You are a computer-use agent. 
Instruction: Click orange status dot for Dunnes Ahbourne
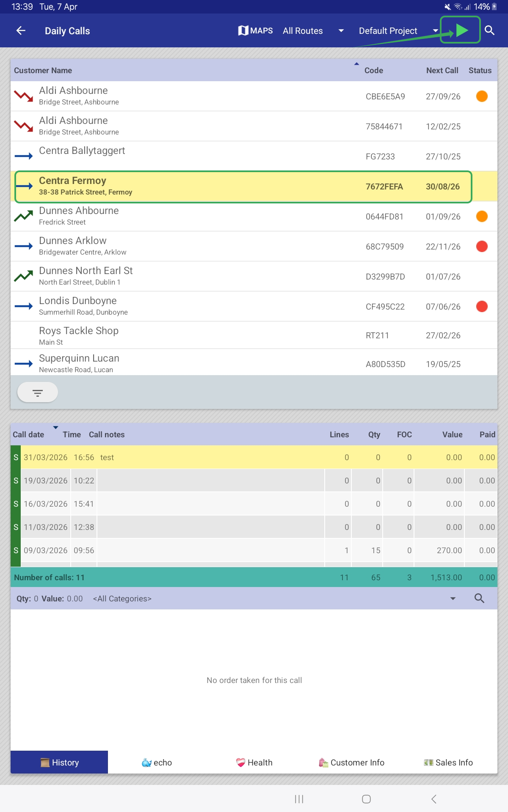(x=482, y=216)
